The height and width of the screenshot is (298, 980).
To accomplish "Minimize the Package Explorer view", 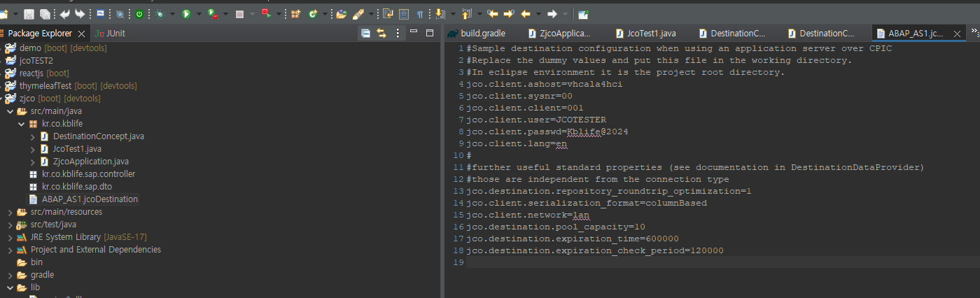I will [415, 32].
